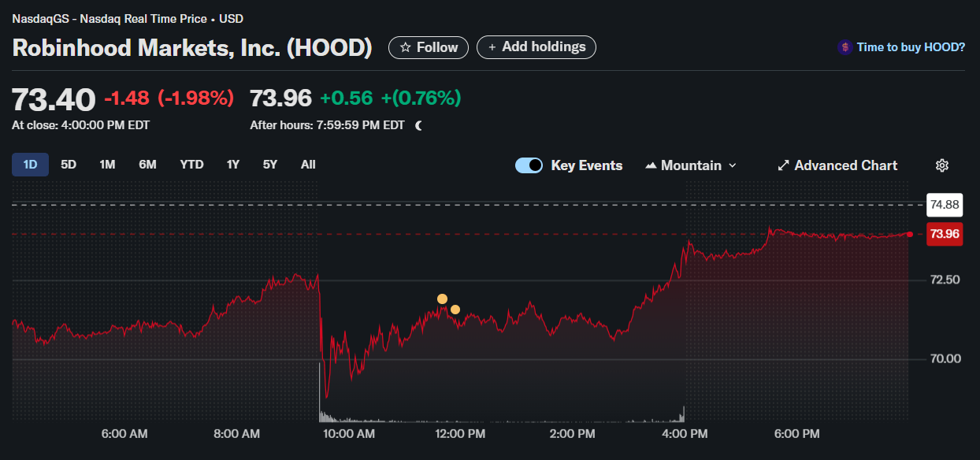
Task: Click the 72.50 y-axis label
Action: (x=945, y=280)
